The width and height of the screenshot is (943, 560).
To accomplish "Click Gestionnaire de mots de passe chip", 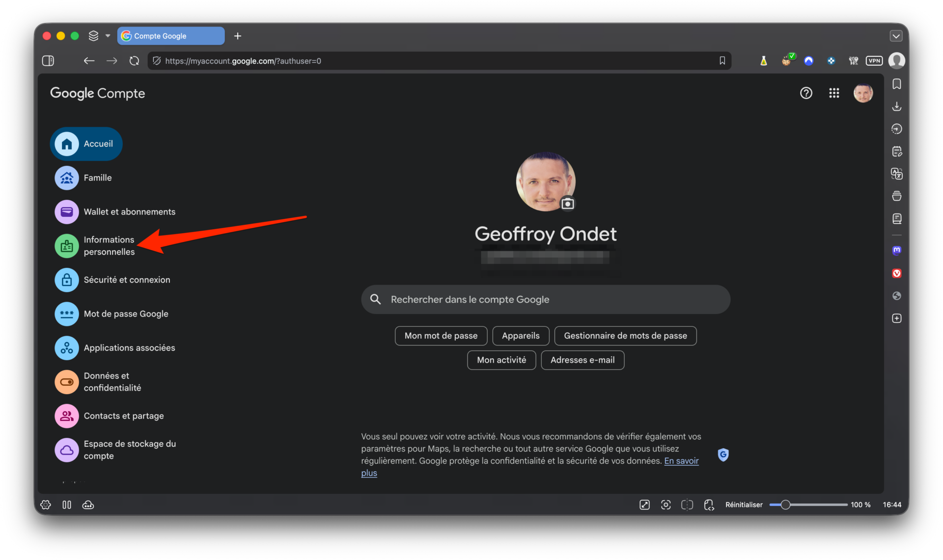I will tap(625, 336).
